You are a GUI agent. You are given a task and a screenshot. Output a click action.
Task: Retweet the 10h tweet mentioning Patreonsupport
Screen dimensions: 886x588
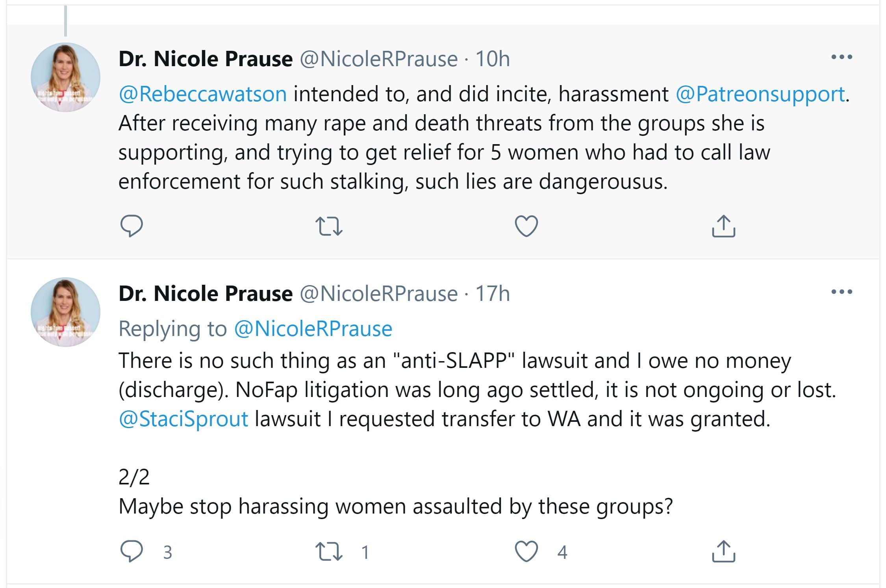click(329, 226)
